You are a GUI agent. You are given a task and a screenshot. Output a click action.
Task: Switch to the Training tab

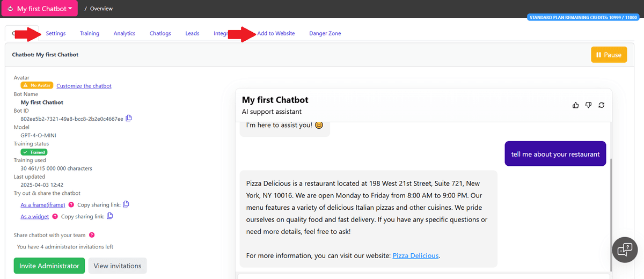(90, 33)
